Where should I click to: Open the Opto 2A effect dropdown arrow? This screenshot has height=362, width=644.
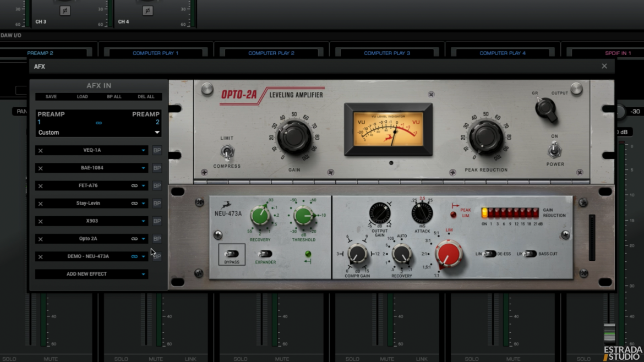point(143,239)
